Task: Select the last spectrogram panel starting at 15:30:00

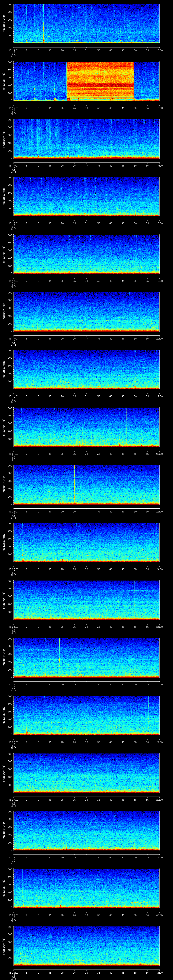Action: [x=86, y=946]
